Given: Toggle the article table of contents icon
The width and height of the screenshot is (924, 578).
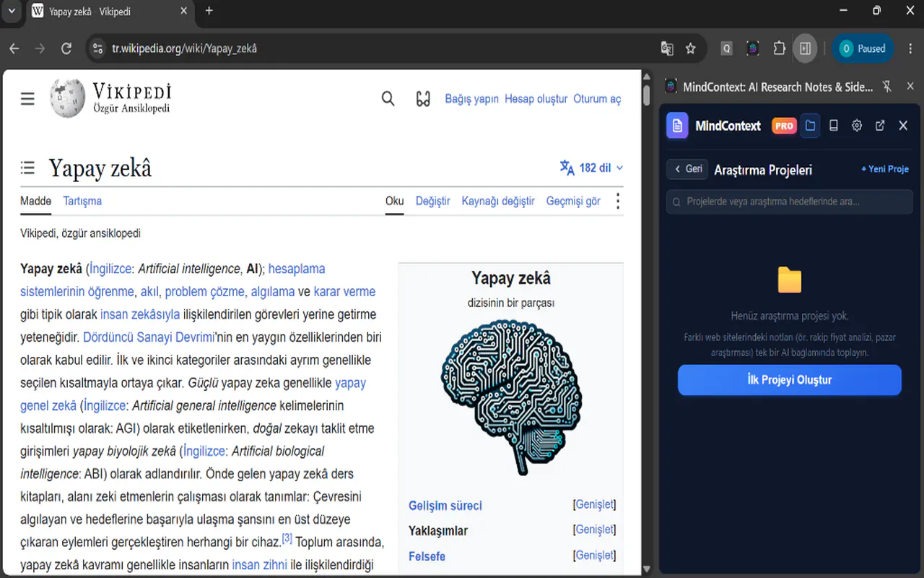Looking at the screenshot, I should (27, 168).
